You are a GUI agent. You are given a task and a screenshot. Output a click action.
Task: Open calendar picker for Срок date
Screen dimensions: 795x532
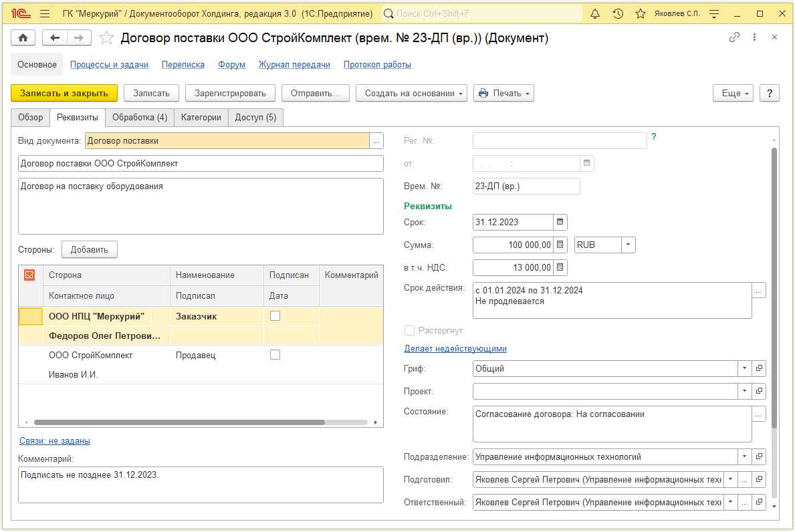(x=560, y=222)
